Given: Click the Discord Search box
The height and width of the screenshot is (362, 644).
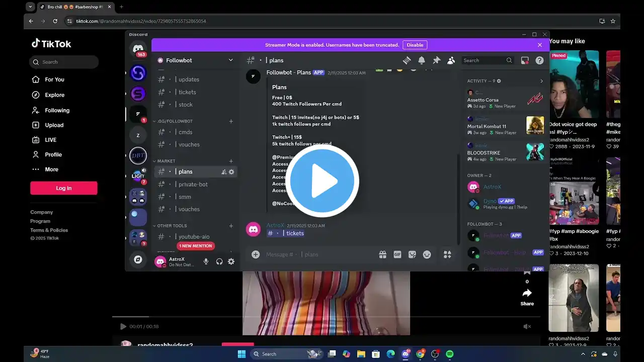Looking at the screenshot, I should [x=488, y=60].
